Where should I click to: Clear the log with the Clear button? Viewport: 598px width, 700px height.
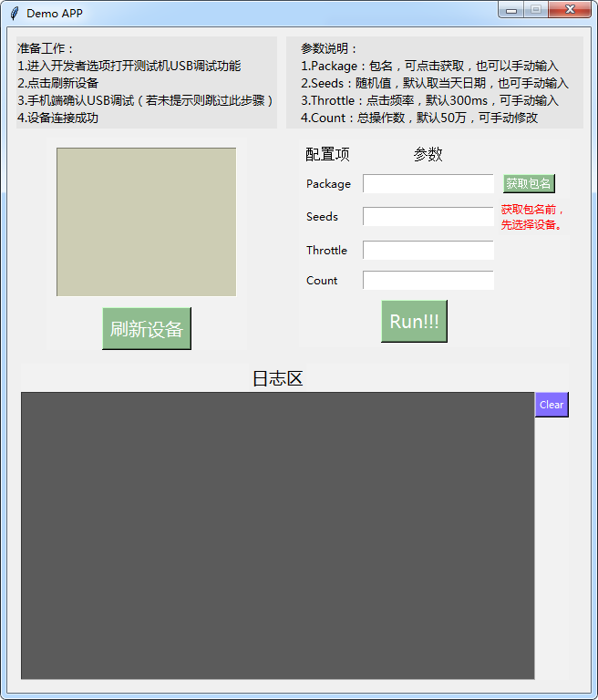tap(552, 405)
